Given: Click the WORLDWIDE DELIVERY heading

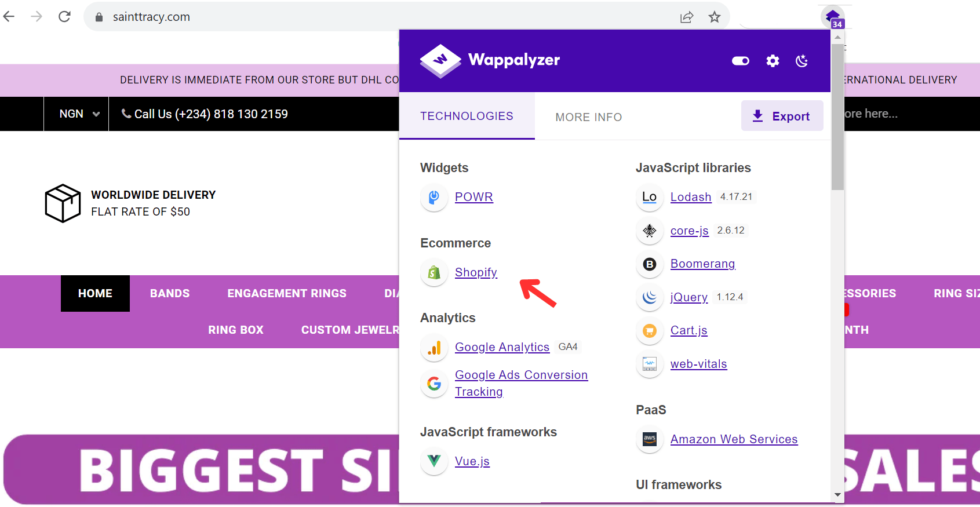Looking at the screenshot, I should pyautogui.click(x=154, y=195).
